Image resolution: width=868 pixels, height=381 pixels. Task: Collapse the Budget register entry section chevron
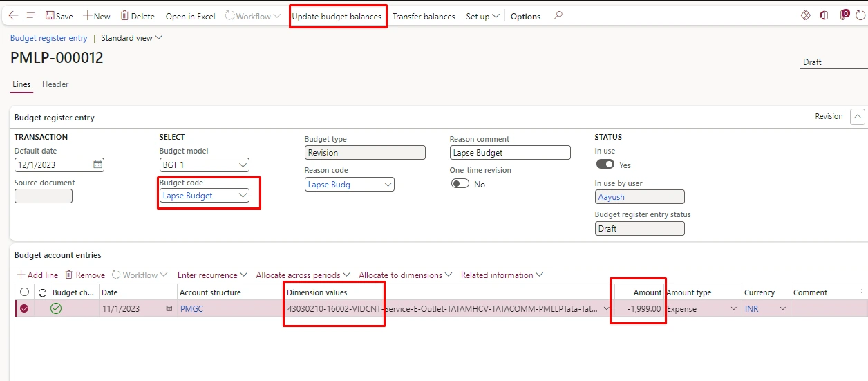(x=857, y=117)
